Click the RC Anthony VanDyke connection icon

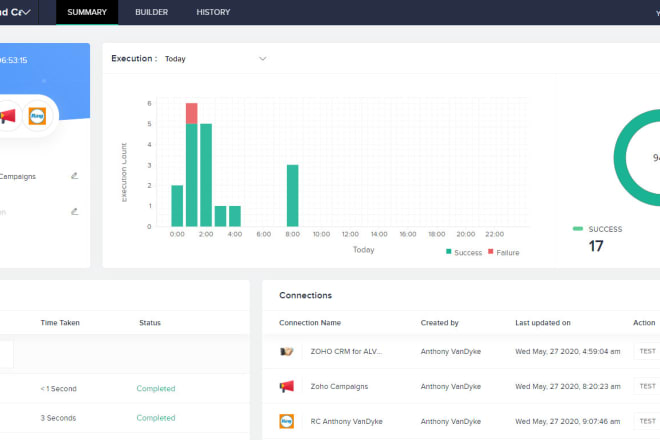pos(287,421)
